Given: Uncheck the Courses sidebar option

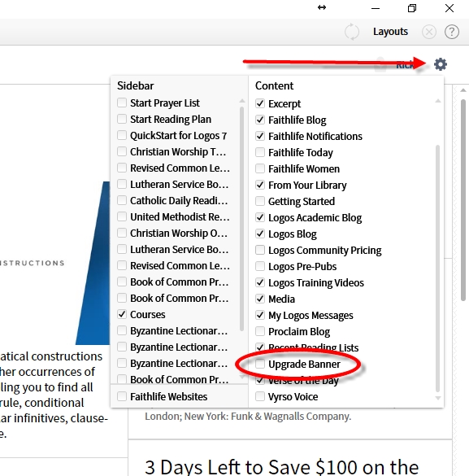Looking at the screenshot, I should [122, 314].
